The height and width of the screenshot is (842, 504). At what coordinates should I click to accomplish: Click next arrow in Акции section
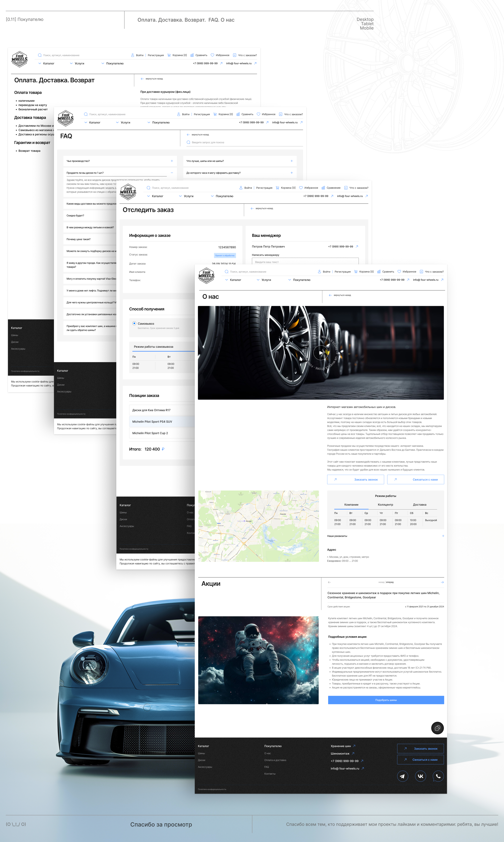pos(442,582)
